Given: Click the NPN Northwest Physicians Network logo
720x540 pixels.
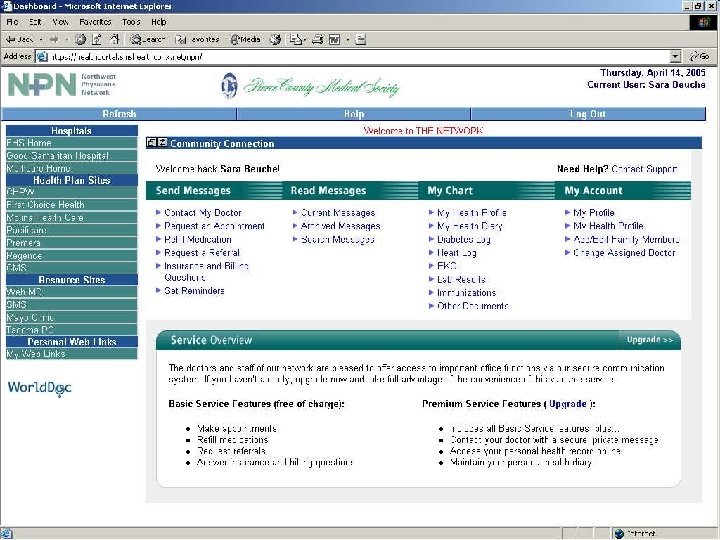Looking at the screenshot, I should coord(62,84).
